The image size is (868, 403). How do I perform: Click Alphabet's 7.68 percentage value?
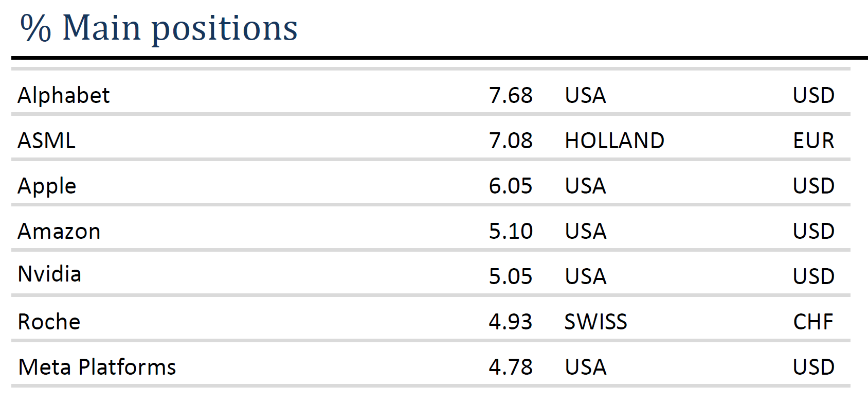(511, 95)
